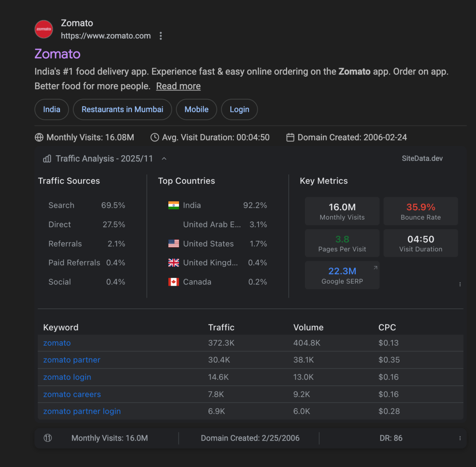
Task: Click the SiteData.dev label
Action: pos(422,158)
